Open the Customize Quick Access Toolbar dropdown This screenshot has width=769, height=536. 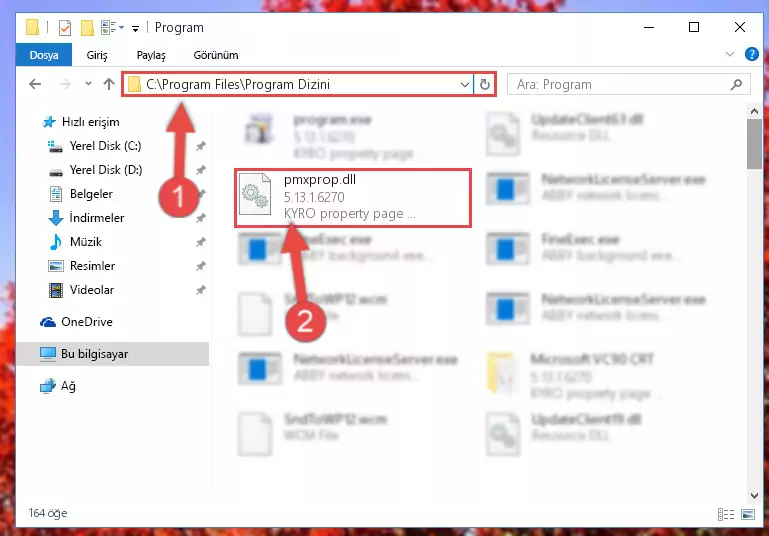(135, 29)
